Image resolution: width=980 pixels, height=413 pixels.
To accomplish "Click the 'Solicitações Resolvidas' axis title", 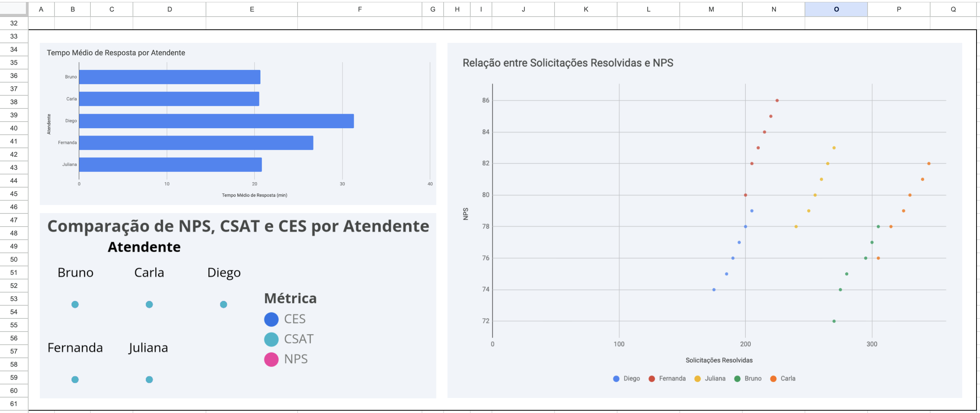I will coord(719,360).
